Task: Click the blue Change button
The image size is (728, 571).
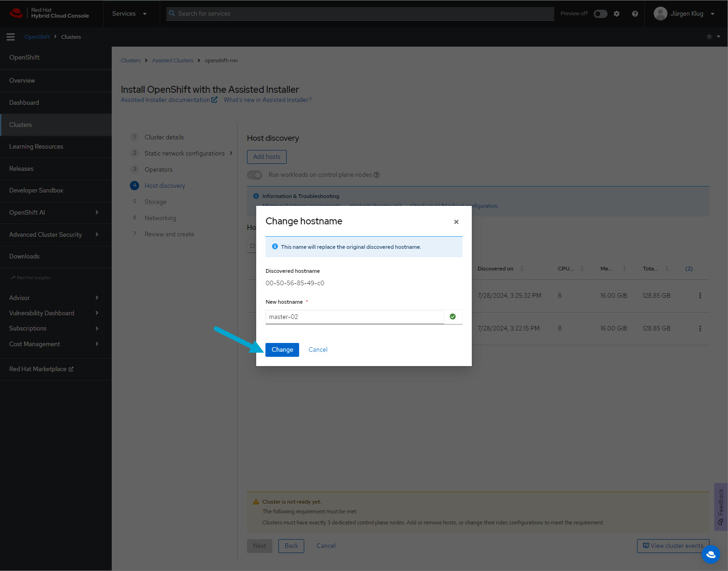Action: click(282, 350)
